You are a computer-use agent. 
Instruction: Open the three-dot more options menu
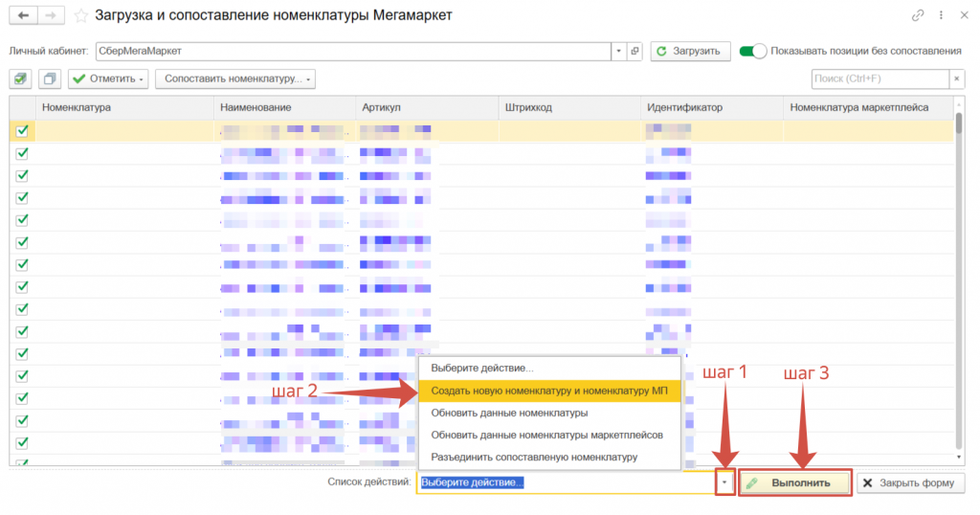tap(940, 15)
